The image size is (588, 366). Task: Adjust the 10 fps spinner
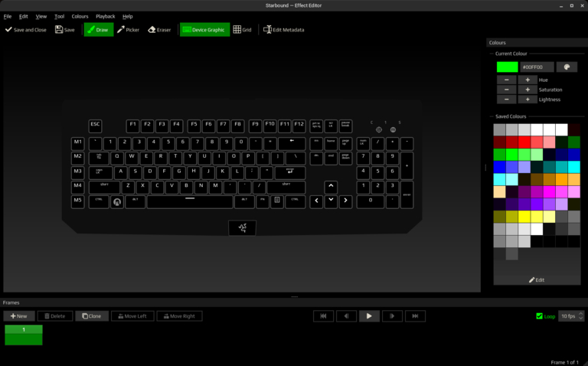571,316
